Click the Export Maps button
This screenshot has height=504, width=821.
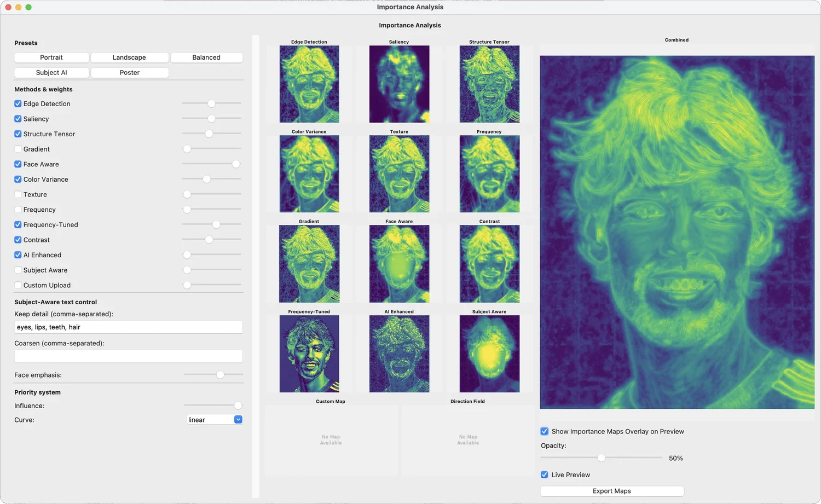(612, 491)
